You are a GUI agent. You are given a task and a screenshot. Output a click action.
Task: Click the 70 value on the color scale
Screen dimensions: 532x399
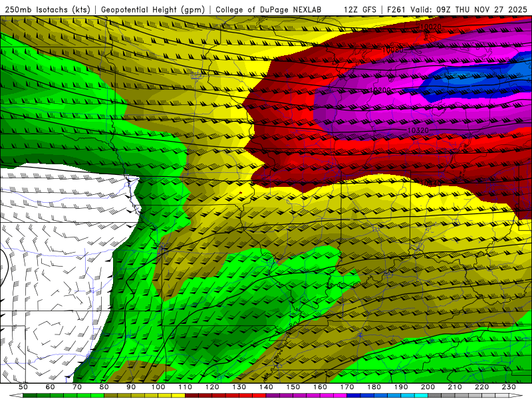click(77, 387)
